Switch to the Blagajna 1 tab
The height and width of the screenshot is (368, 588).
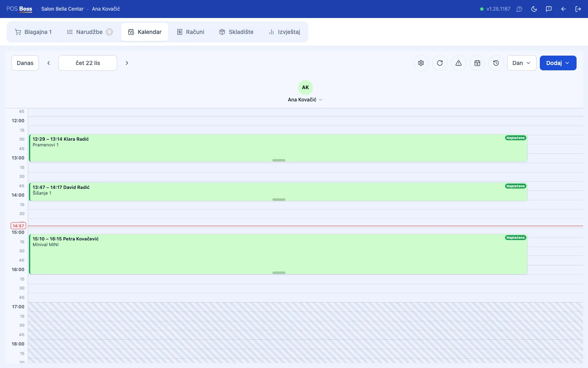click(33, 32)
